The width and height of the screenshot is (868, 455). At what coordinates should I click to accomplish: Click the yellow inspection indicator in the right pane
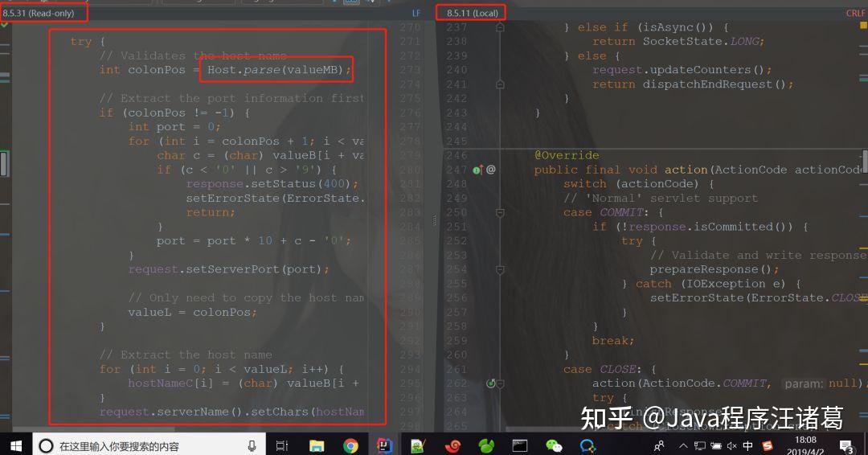[x=863, y=26]
